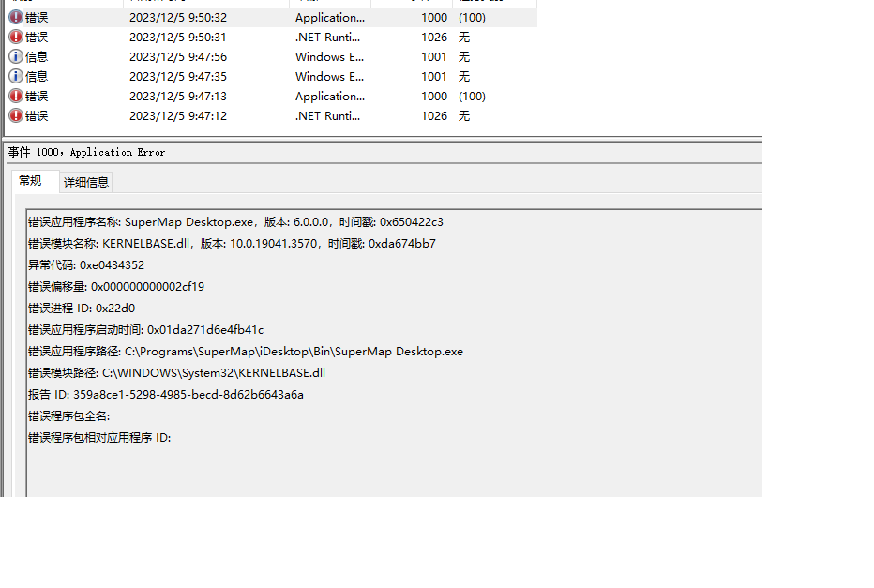Image resolution: width=874 pixels, height=588 pixels.
Task: Click the 事件 1000, Application Error header
Action: (x=86, y=152)
